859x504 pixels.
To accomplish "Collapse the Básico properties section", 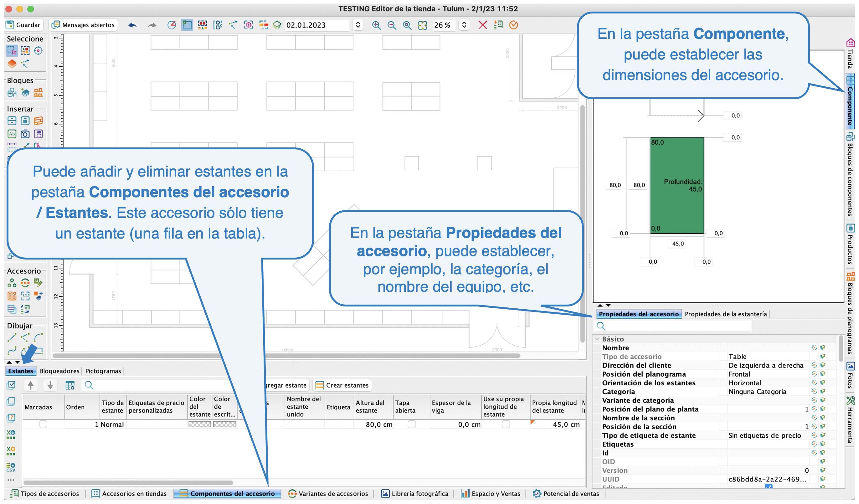I will coord(597,339).
